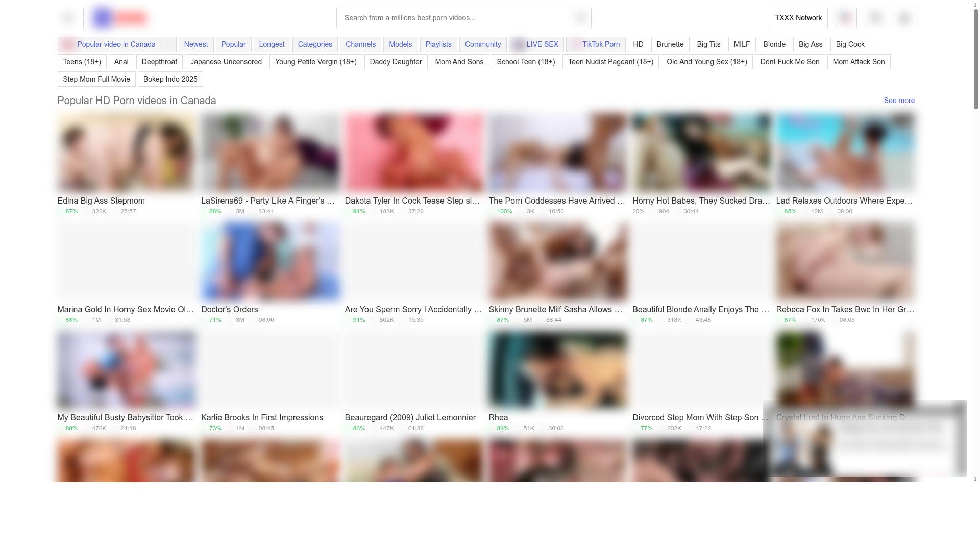Open the hamburger menu at top-left
The image size is (980, 551).
pos(67,18)
